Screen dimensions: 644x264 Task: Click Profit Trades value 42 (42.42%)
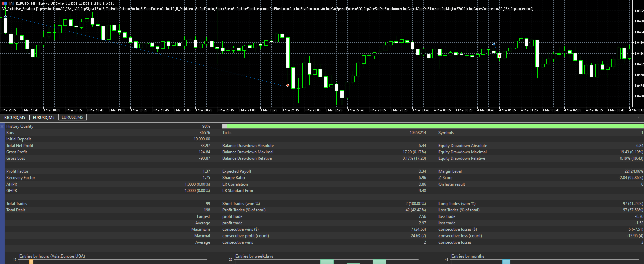pyautogui.click(x=416, y=210)
